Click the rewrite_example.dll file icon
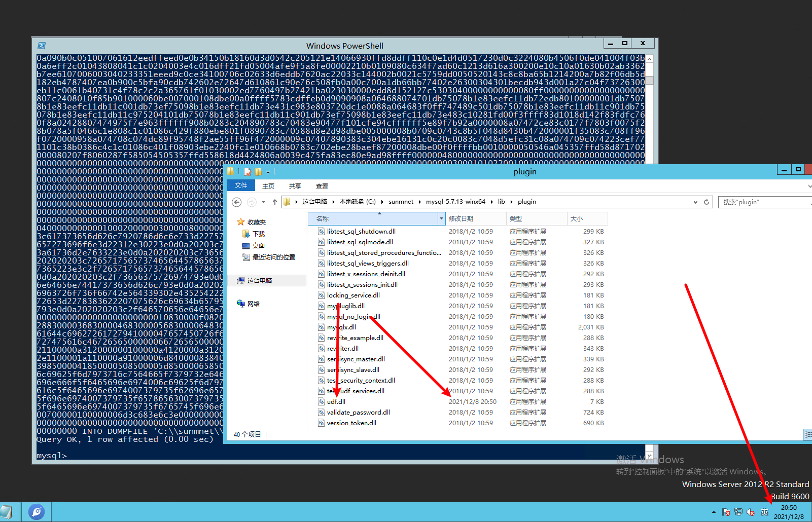Viewport: 812px width, 522px height. 321,338
